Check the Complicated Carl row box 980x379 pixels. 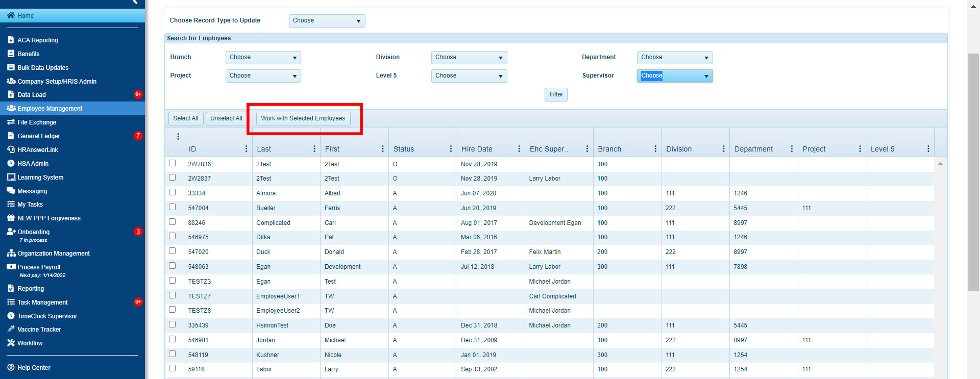pyautogui.click(x=172, y=222)
